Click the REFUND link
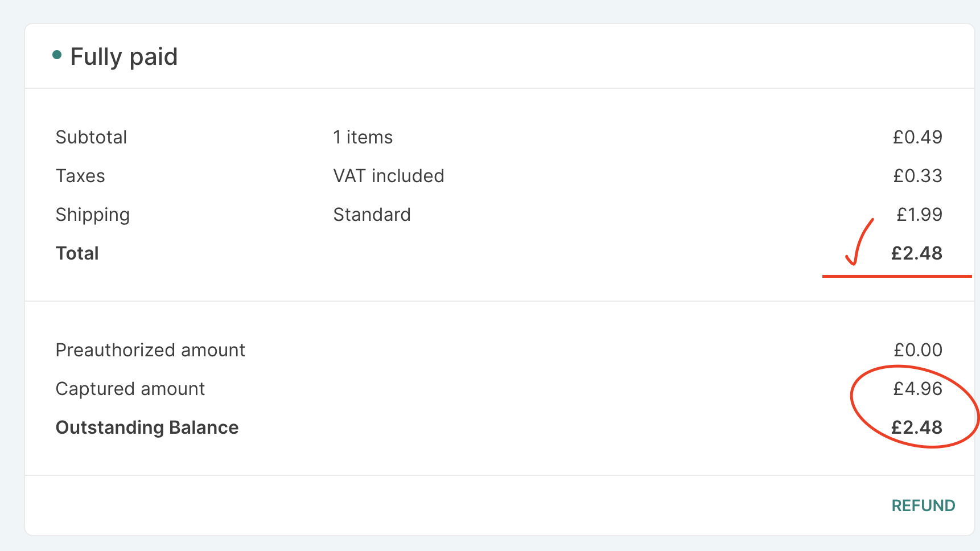 click(x=923, y=505)
